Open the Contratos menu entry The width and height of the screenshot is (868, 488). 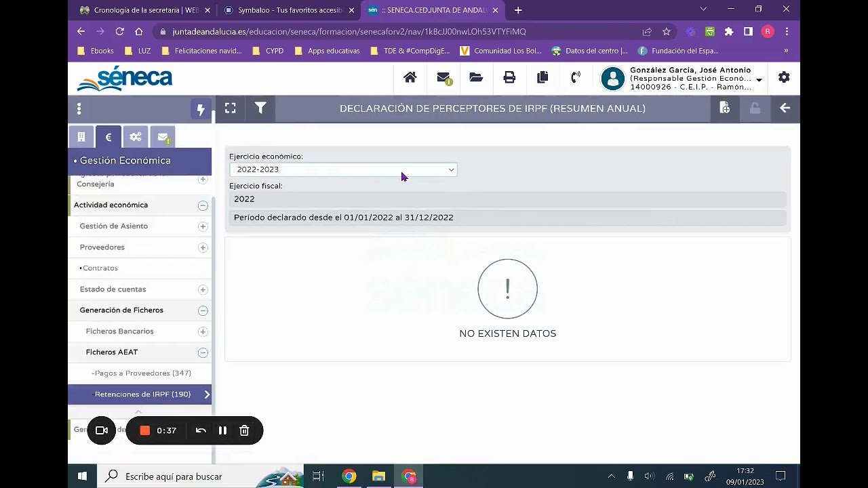point(100,268)
